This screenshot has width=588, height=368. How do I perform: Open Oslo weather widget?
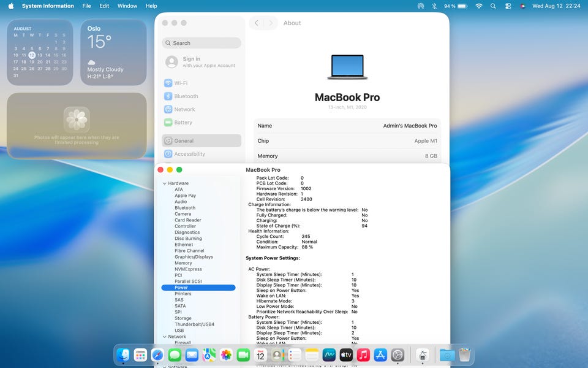point(114,53)
